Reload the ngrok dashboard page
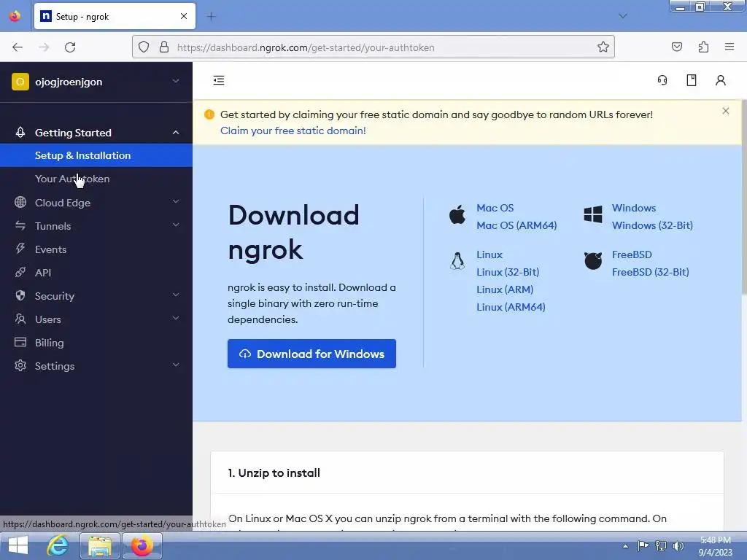747x560 pixels. 70,47
